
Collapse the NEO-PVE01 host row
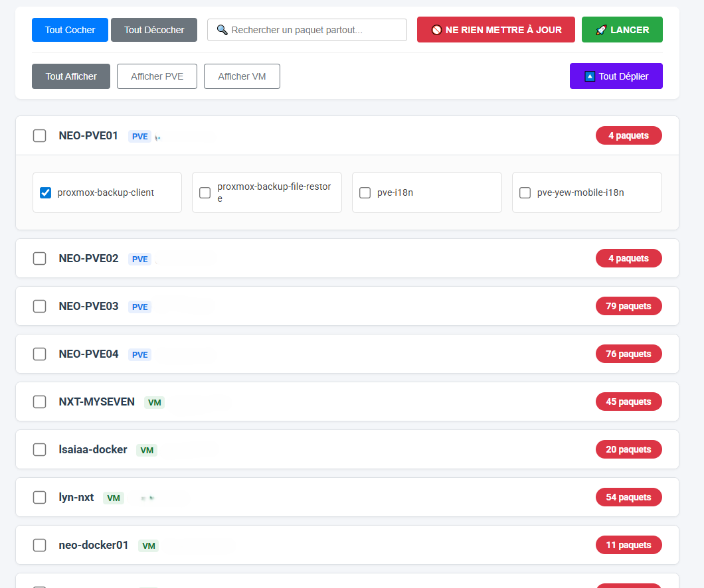pos(332,136)
